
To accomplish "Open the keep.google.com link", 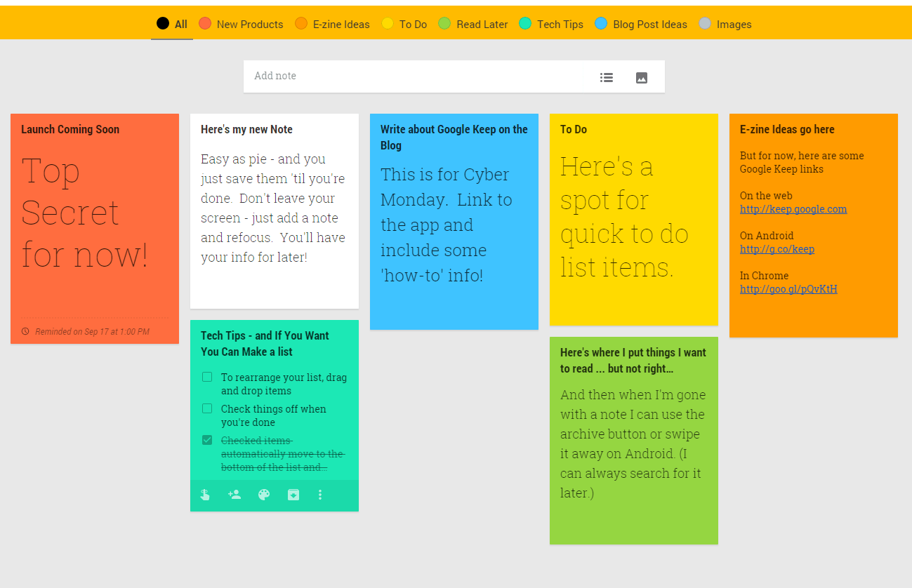I will pyautogui.click(x=793, y=209).
